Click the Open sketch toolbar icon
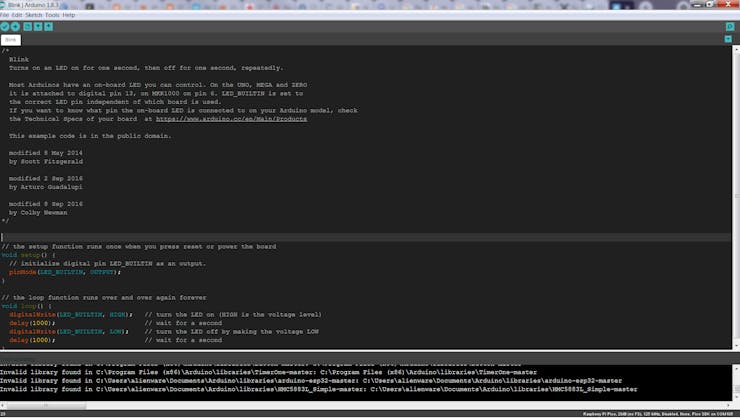740x418 pixels. click(38, 27)
